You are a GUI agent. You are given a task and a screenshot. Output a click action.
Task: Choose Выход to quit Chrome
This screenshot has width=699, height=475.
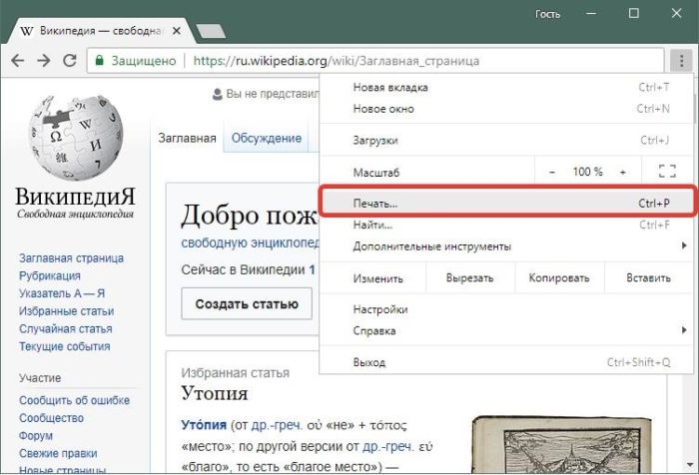pos(507,362)
